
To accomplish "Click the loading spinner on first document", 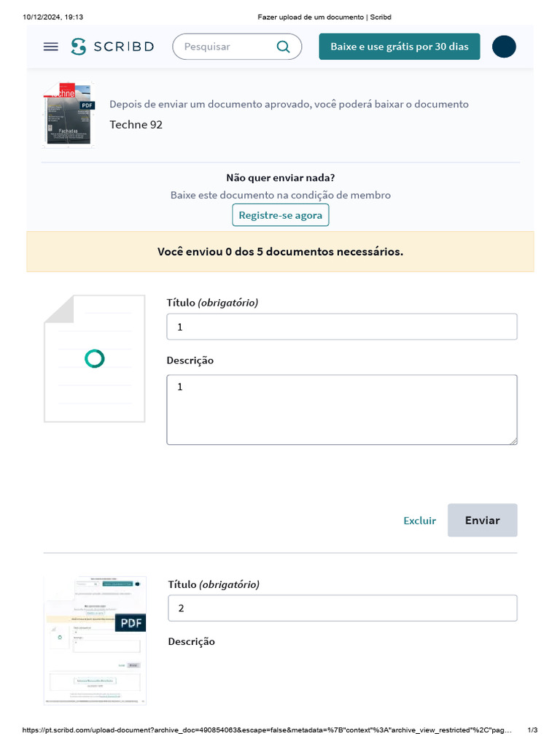I will pyautogui.click(x=95, y=358).
